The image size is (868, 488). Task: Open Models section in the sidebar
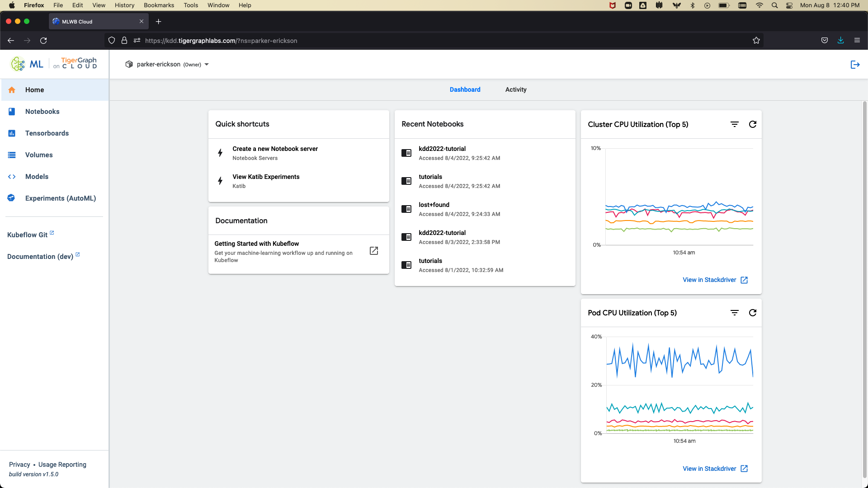[37, 177]
